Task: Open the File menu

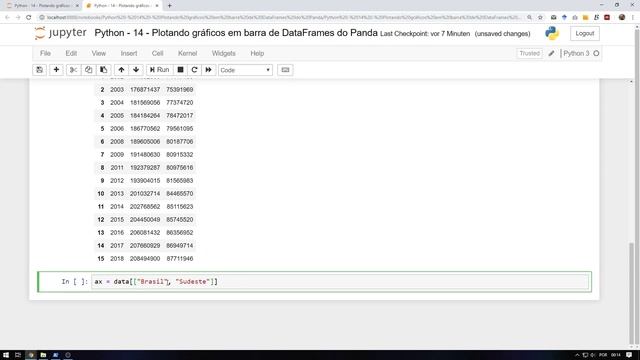Action: 45,53
